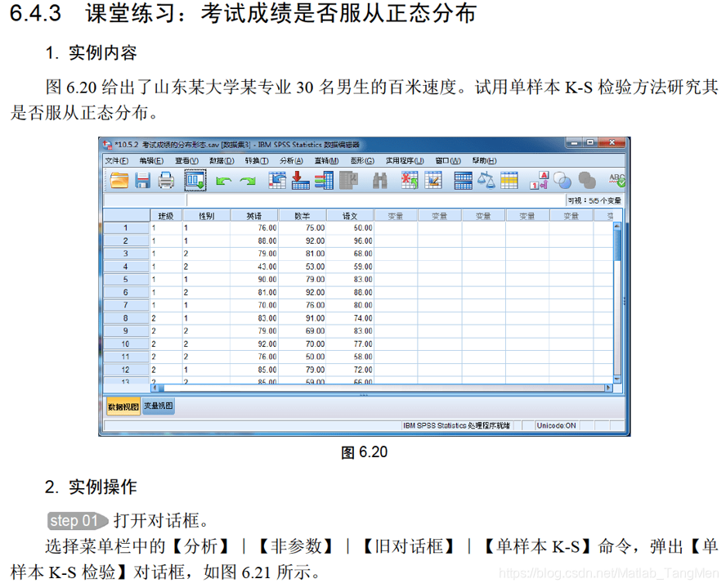The width and height of the screenshot is (726, 588).
Task: Click the ABC Spell check icon
Action: point(616,180)
